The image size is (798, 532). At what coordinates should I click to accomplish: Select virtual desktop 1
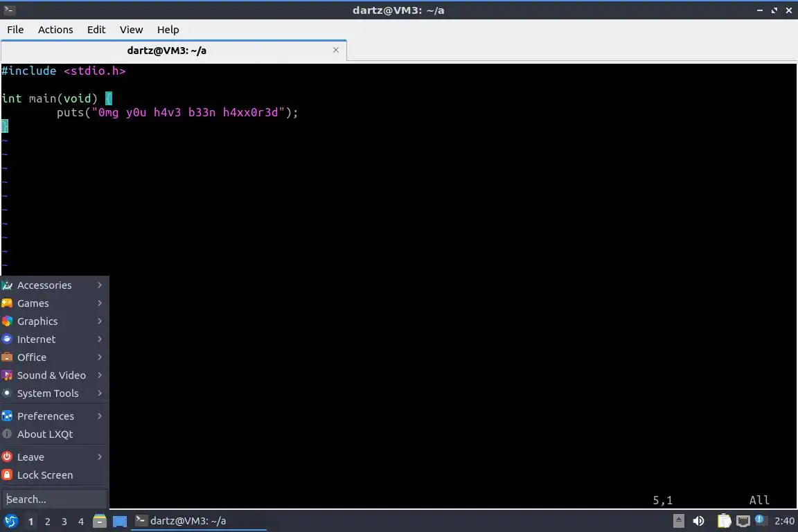31,522
